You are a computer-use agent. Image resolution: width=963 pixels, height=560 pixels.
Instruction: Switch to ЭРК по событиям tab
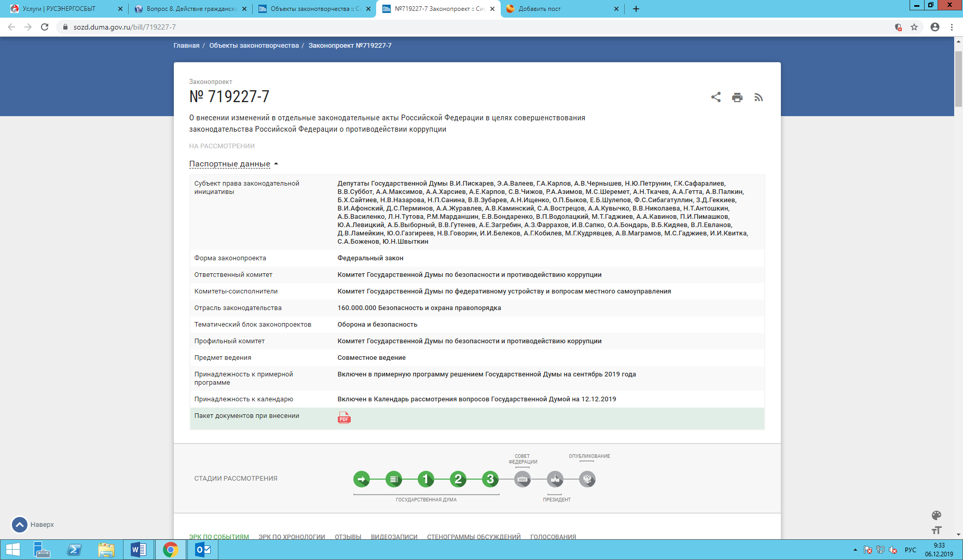[x=219, y=537]
